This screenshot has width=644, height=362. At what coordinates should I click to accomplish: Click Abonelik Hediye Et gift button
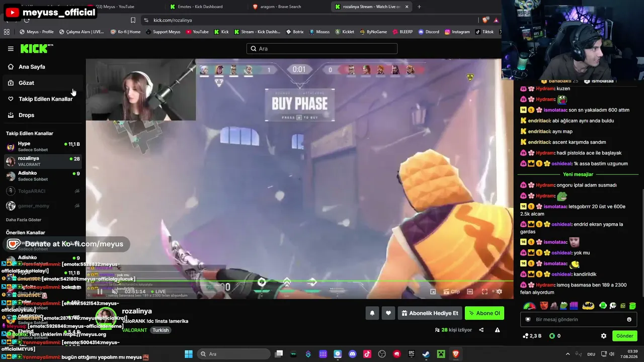430,313
